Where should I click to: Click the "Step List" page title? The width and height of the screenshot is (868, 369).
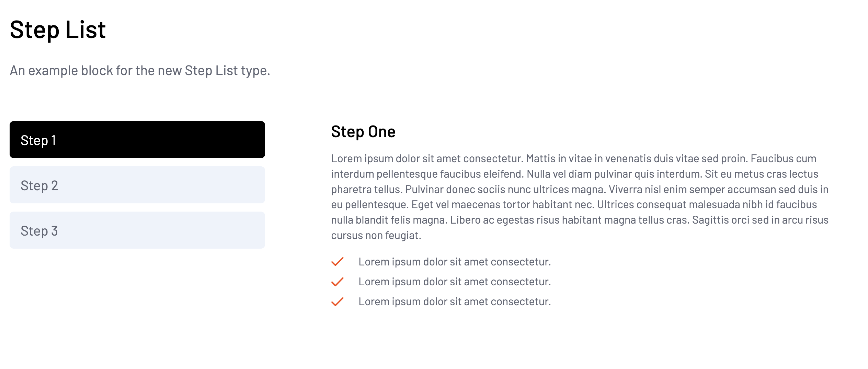(x=58, y=29)
